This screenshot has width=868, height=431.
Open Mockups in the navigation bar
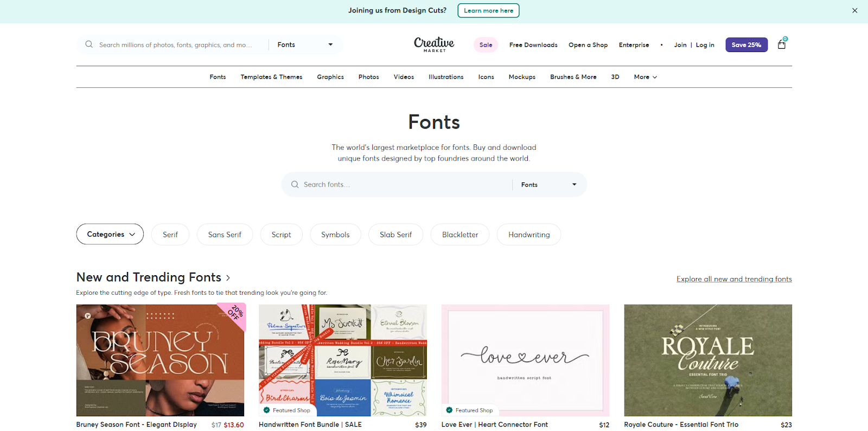[x=522, y=77]
